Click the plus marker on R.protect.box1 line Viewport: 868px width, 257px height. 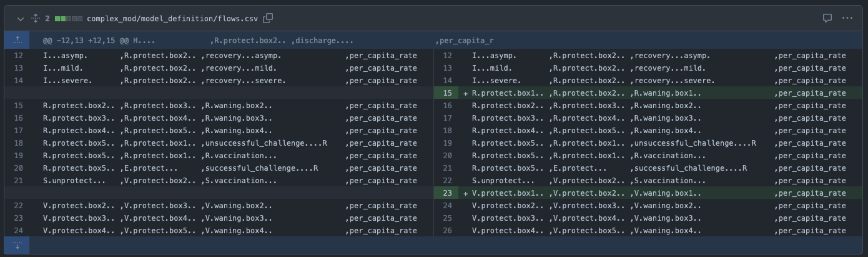[x=465, y=93]
